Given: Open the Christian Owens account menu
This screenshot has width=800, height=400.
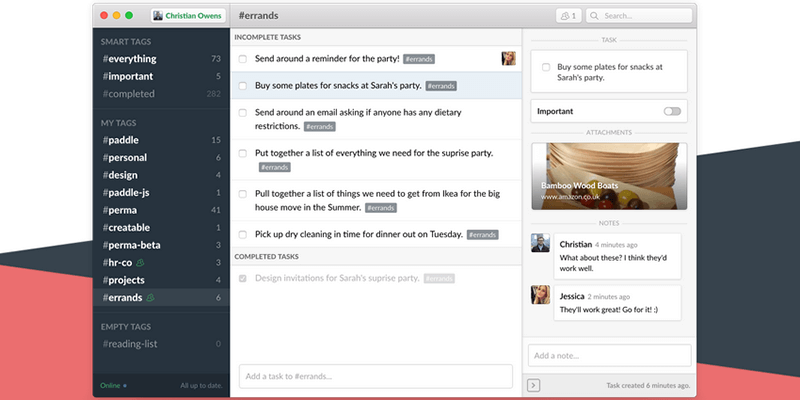Looking at the screenshot, I should click(x=188, y=16).
